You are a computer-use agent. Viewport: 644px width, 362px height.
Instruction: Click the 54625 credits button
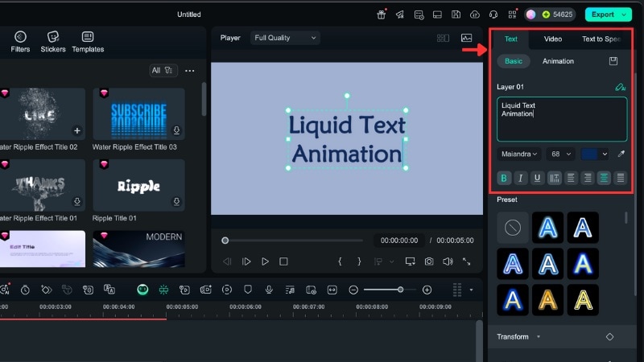(558, 14)
